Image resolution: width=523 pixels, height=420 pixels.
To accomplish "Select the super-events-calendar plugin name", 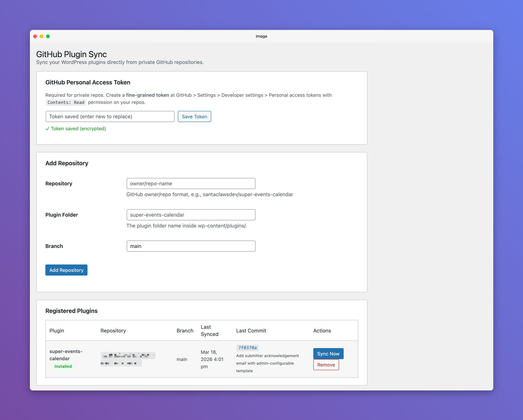I will (66, 355).
